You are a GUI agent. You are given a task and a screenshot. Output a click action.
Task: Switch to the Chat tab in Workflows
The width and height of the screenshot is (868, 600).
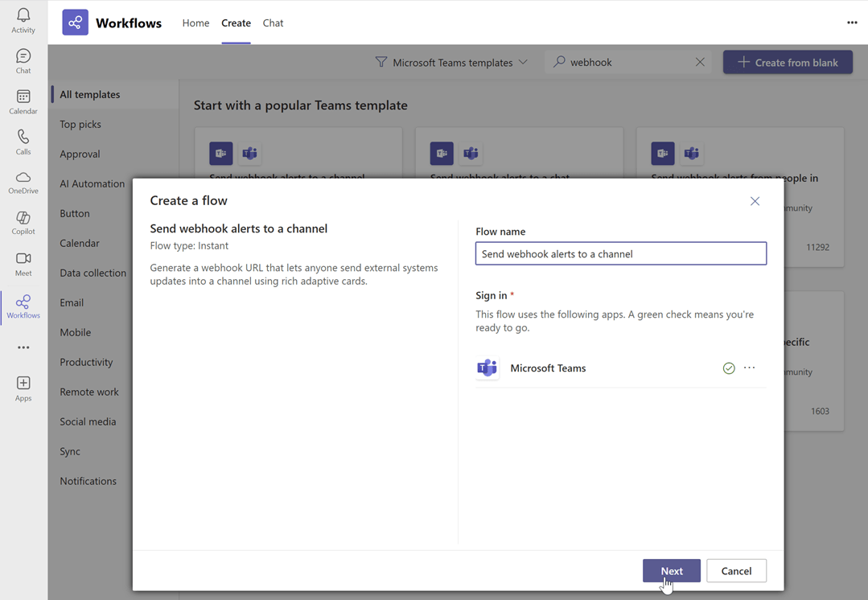[x=273, y=23]
